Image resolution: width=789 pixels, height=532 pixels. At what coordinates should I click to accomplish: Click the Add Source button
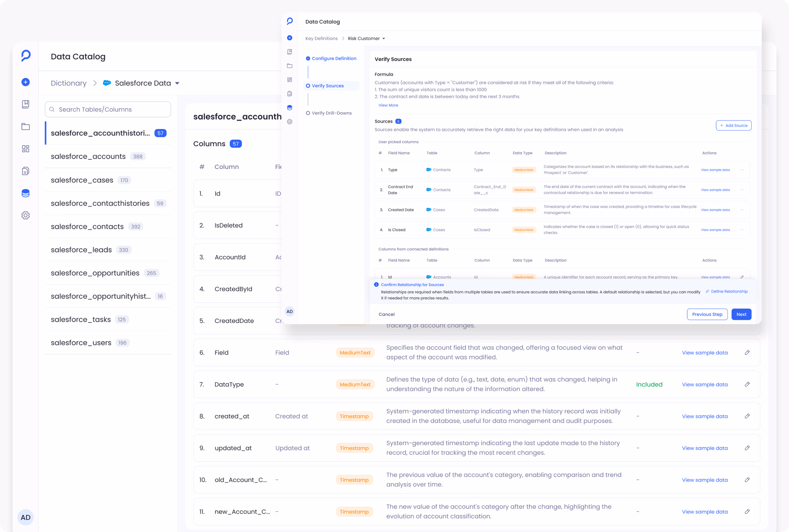click(734, 125)
